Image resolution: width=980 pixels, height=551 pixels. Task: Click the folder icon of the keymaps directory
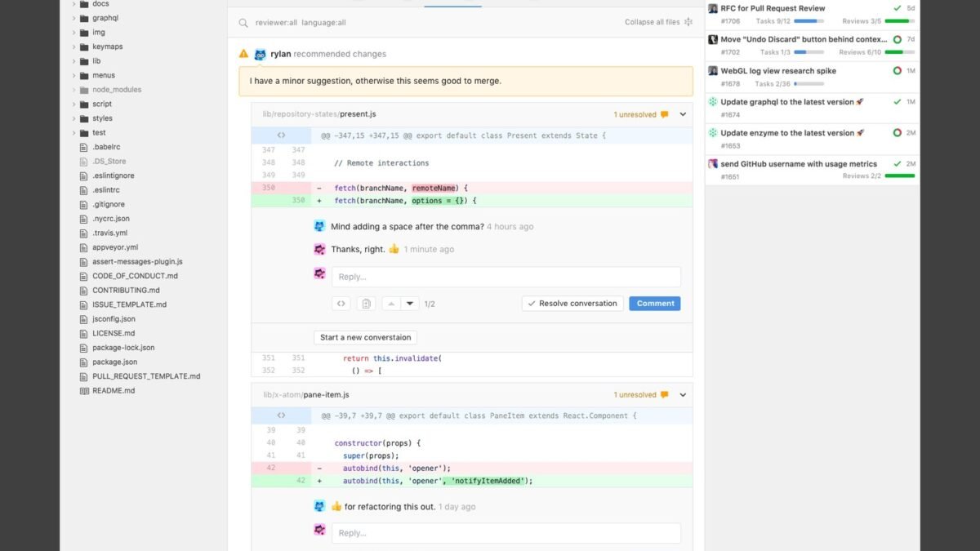[x=84, y=47]
